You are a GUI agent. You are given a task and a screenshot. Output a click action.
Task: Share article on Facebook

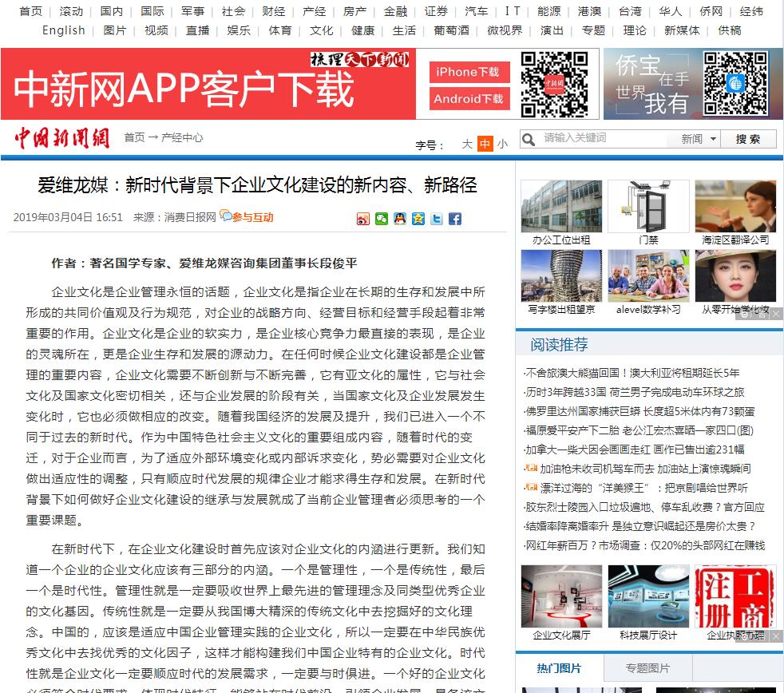pos(455,219)
